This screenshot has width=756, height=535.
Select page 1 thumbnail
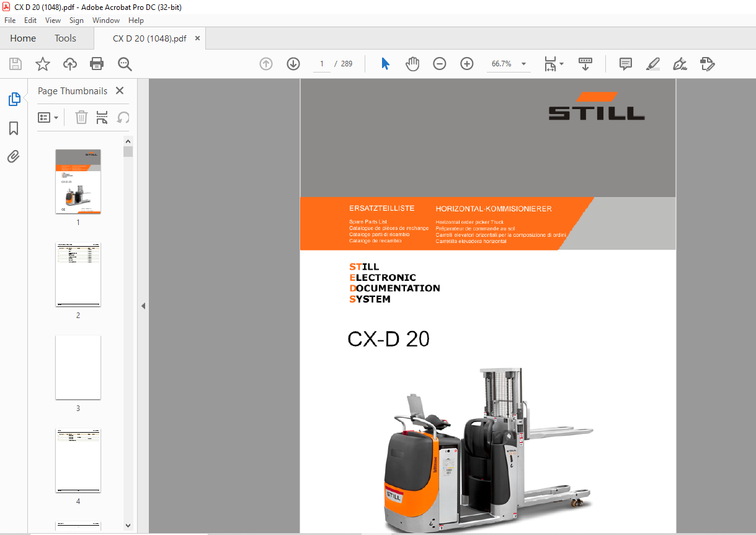point(78,181)
